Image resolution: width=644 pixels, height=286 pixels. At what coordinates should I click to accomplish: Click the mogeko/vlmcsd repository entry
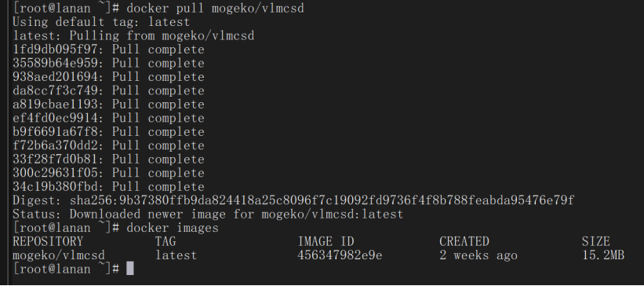point(58,255)
